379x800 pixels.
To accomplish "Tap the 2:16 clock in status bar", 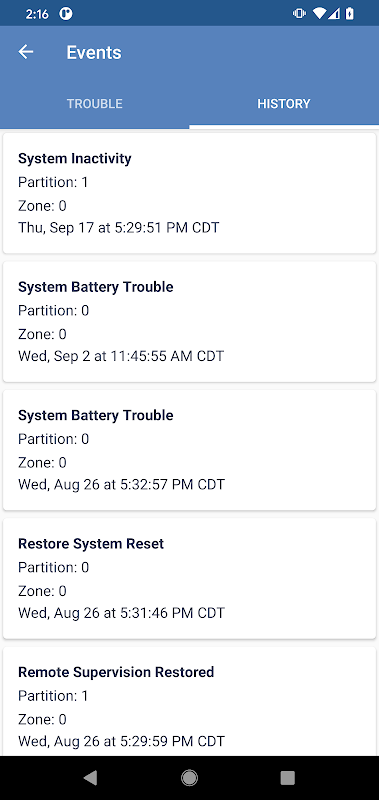I will pyautogui.click(x=37, y=14).
